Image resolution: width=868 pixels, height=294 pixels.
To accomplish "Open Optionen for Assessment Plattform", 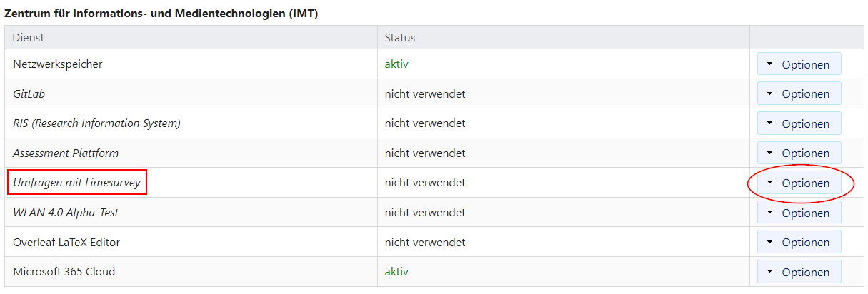I will coord(799,153).
